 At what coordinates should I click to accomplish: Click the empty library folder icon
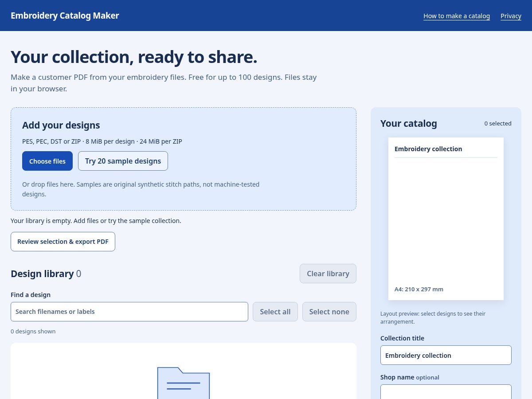(x=184, y=383)
